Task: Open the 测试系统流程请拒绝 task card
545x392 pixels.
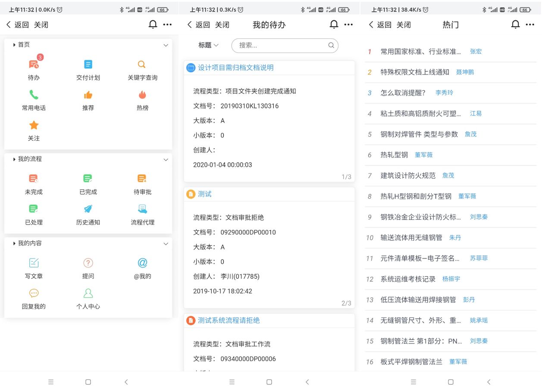Action: coord(229,320)
